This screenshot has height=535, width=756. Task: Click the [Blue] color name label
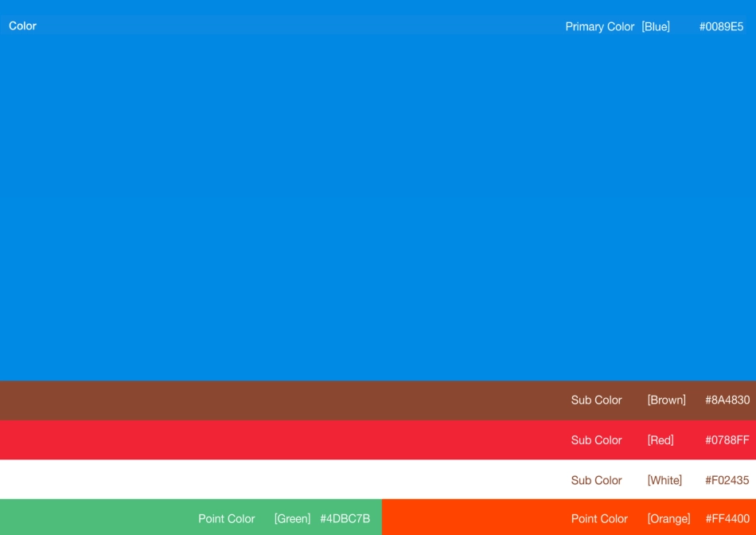point(656,27)
